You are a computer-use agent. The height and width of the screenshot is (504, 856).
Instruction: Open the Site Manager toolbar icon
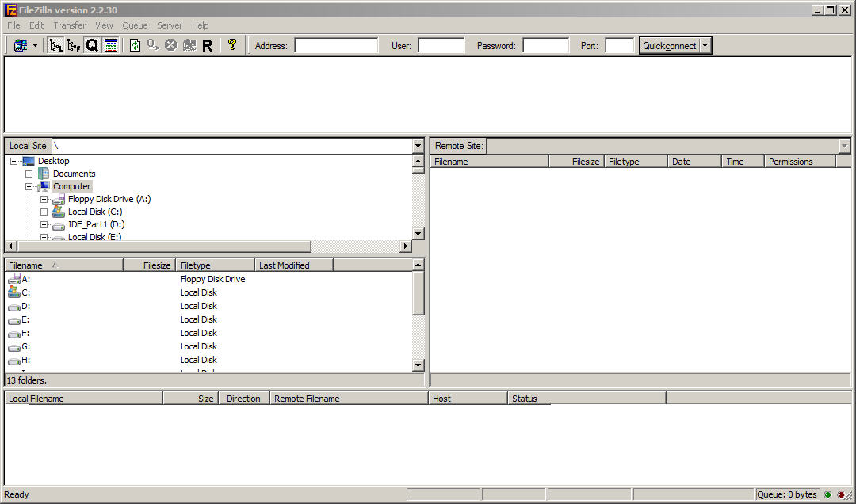click(20, 45)
